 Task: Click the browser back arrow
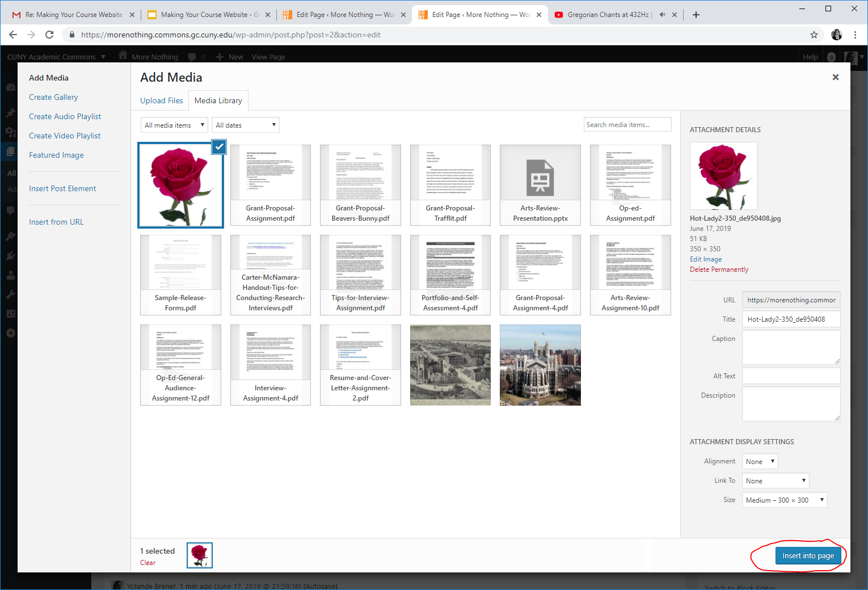click(x=13, y=35)
